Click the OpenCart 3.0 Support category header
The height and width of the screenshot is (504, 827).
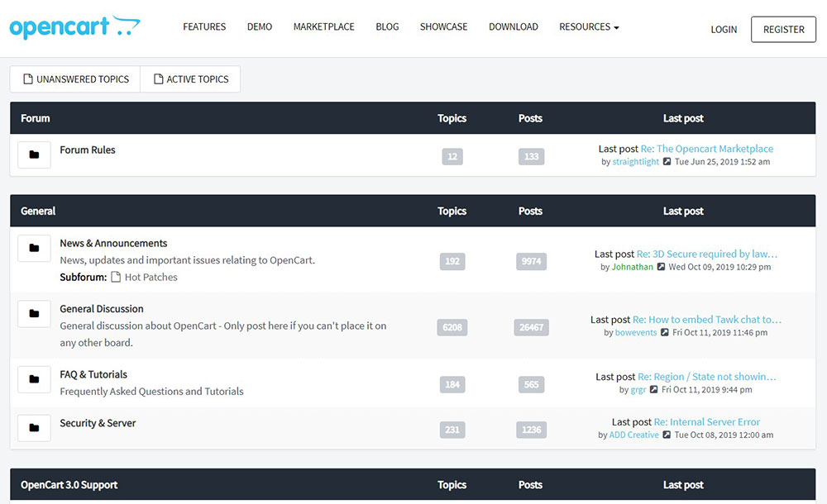[69, 485]
